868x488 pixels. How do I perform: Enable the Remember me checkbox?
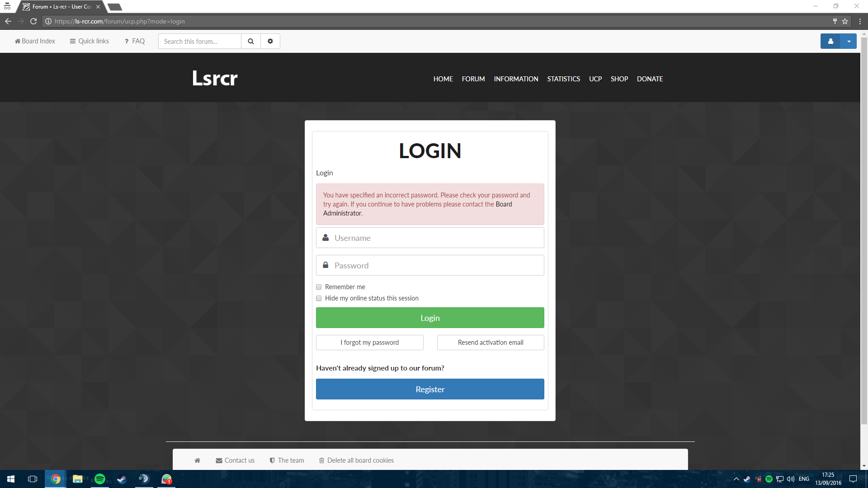pos(319,287)
